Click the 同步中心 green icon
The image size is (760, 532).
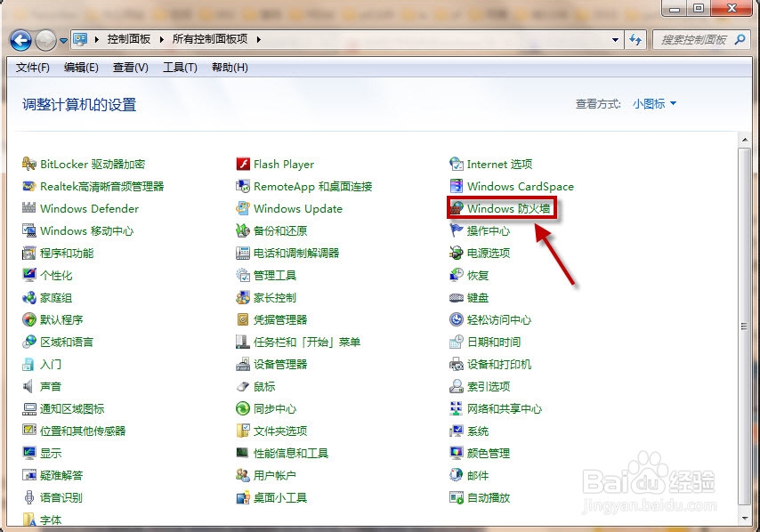(x=243, y=409)
